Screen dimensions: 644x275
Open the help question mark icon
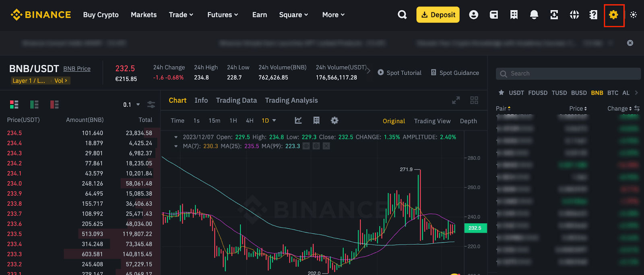(x=593, y=15)
